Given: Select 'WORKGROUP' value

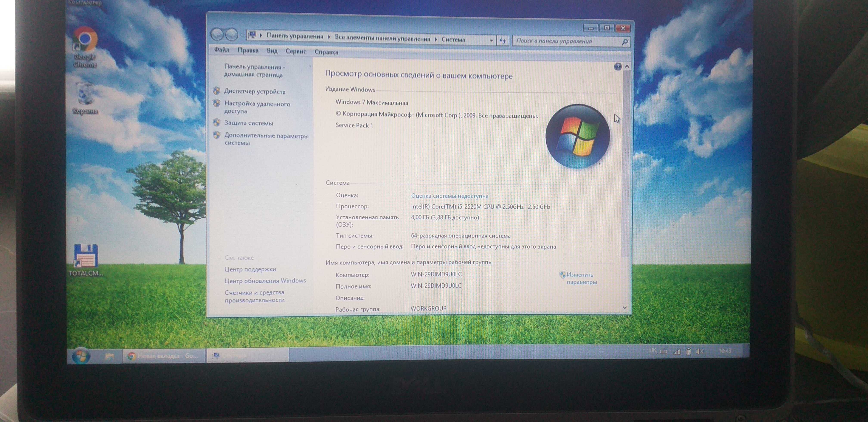Looking at the screenshot, I should click(x=428, y=308).
